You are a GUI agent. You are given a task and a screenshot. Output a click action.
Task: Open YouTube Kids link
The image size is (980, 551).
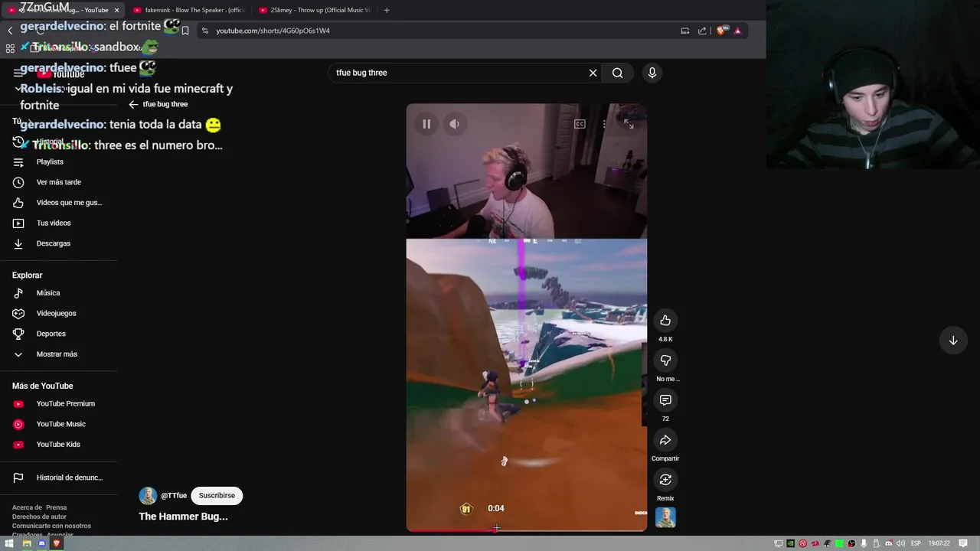pos(59,445)
